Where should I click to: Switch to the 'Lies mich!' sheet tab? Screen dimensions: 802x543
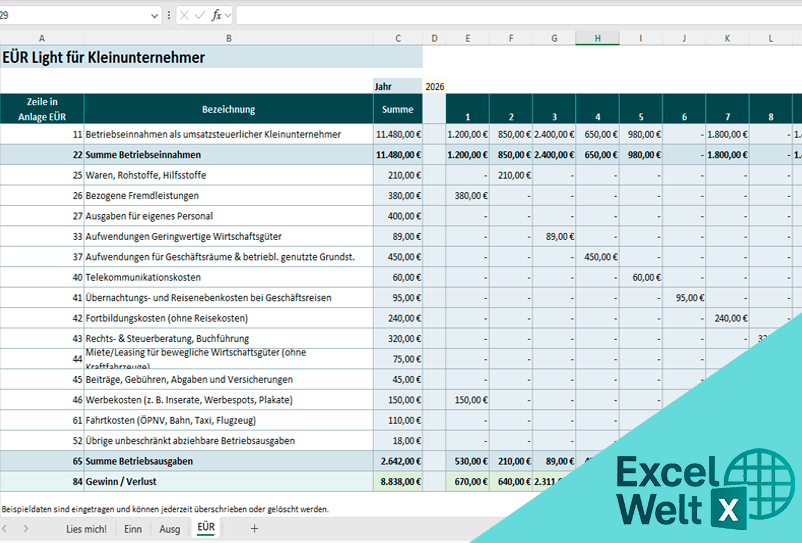[86, 528]
